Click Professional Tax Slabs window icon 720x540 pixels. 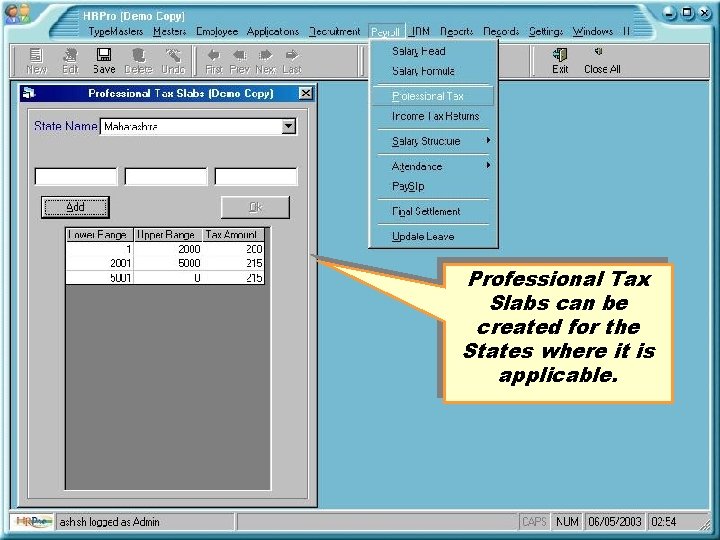click(29, 93)
